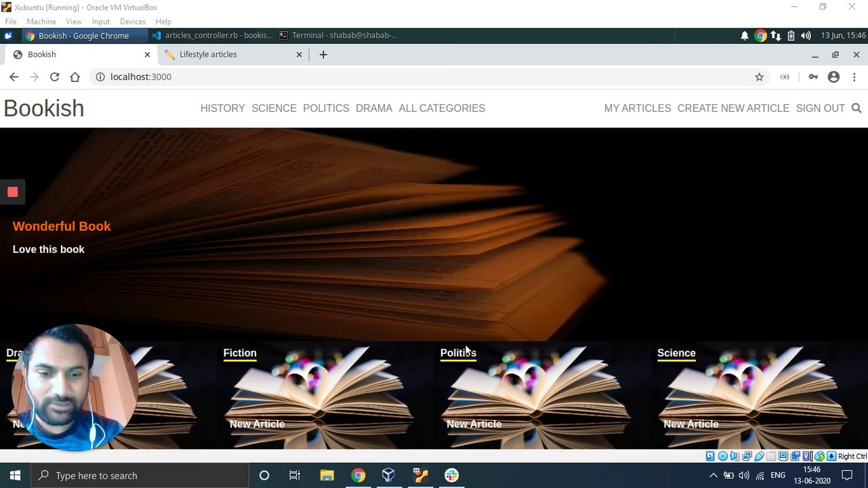
Task: Select the Bookish browser tab
Action: 81,54
